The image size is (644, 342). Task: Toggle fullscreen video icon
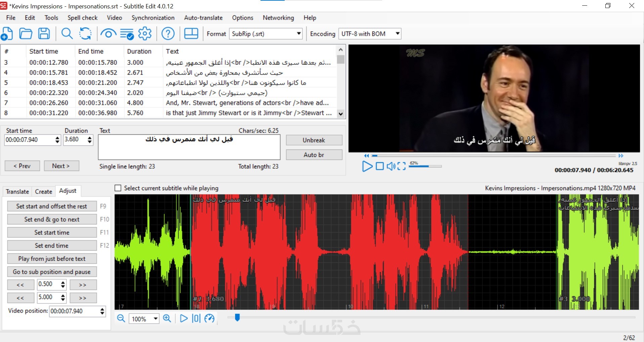coord(402,166)
